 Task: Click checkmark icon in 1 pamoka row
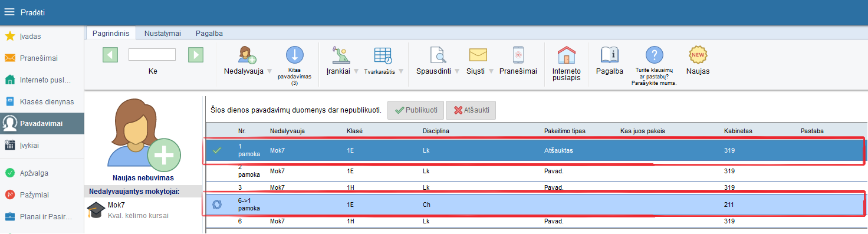pyautogui.click(x=217, y=150)
